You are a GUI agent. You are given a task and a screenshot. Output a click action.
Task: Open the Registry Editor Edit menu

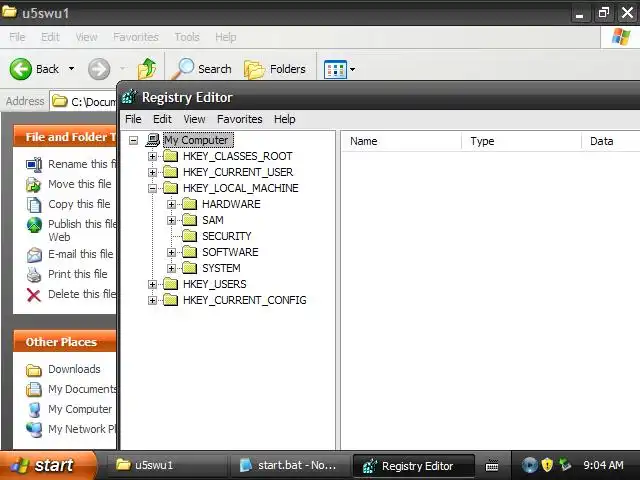(162, 119)
